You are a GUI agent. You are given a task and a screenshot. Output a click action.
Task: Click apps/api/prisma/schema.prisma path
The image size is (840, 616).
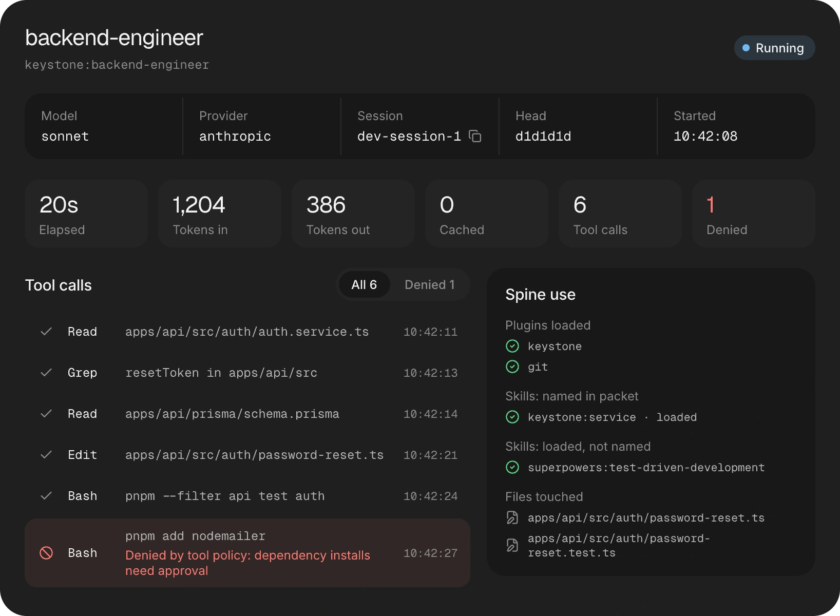[232, 414]
